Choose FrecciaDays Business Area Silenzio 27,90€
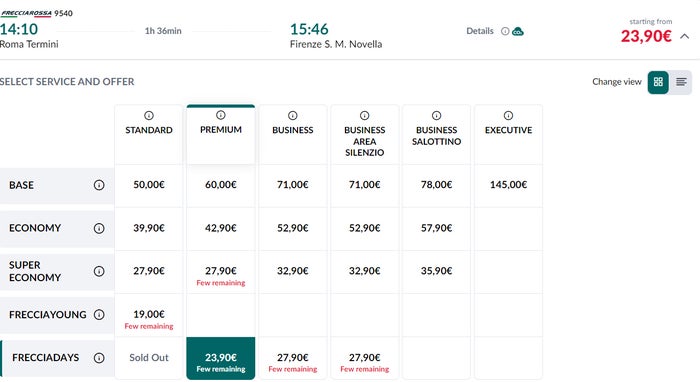 pyautogui.click(x=364, y=358)
